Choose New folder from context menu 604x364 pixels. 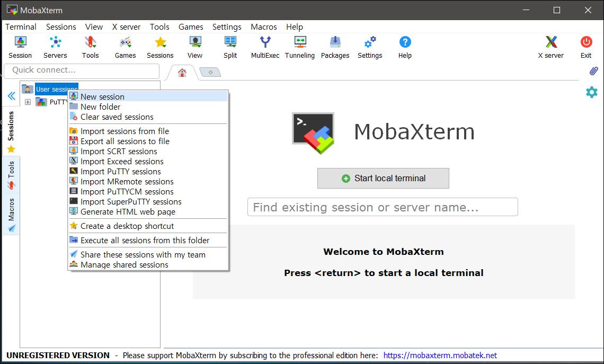pyautogui.click(x=148, y=106)
